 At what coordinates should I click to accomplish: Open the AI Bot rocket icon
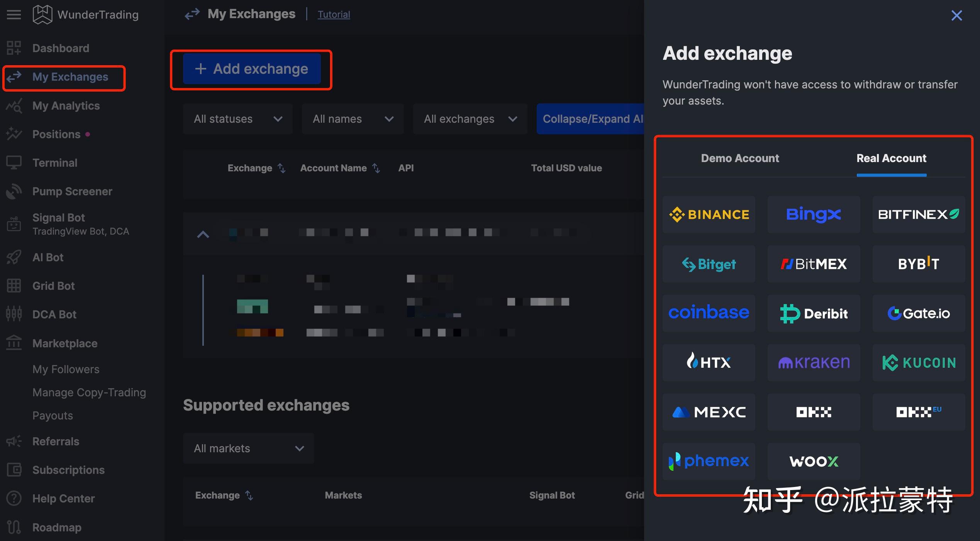[x=14, y=257]
